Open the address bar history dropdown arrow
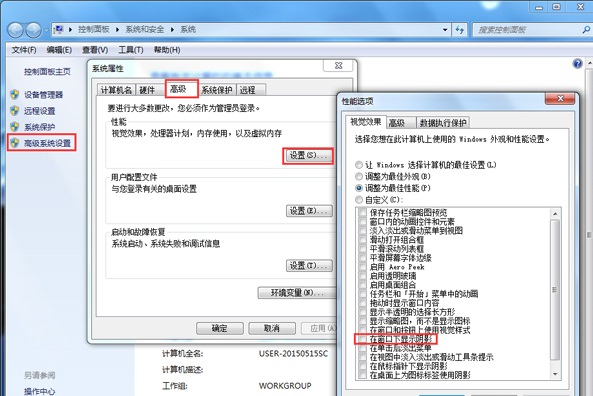Screen dimensions: 593x396 (445, 30)
